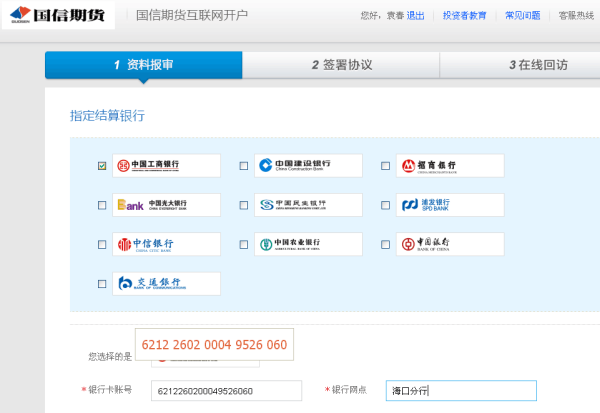Check the Minsheng Bank checkbox
Viewport: 600px width, 413px height.
244,205
